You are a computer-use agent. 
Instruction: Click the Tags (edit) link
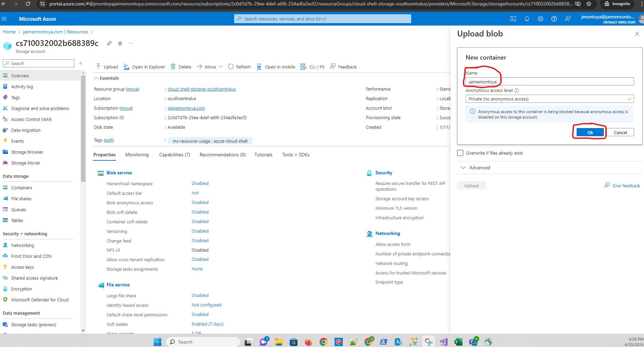[x=109, y=140]
